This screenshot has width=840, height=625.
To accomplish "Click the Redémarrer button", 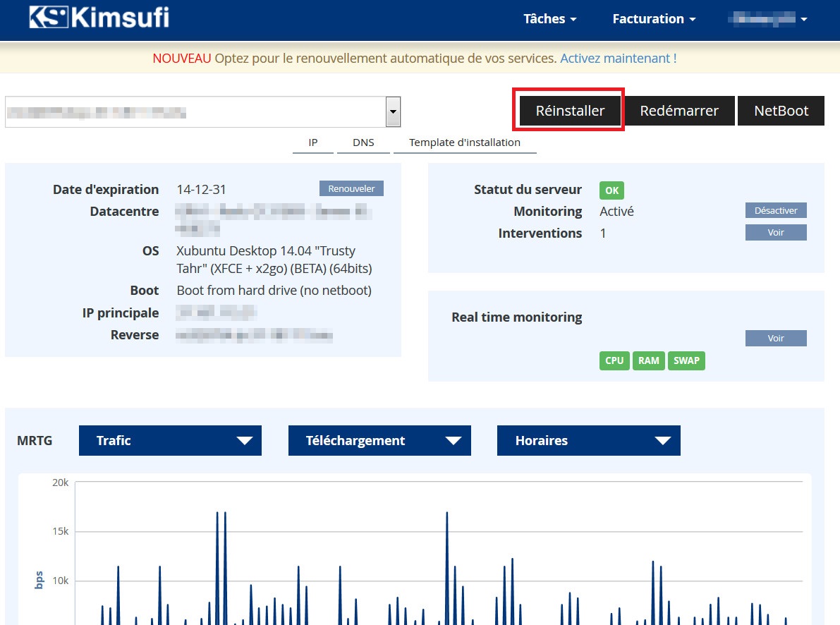I will 678,111.
